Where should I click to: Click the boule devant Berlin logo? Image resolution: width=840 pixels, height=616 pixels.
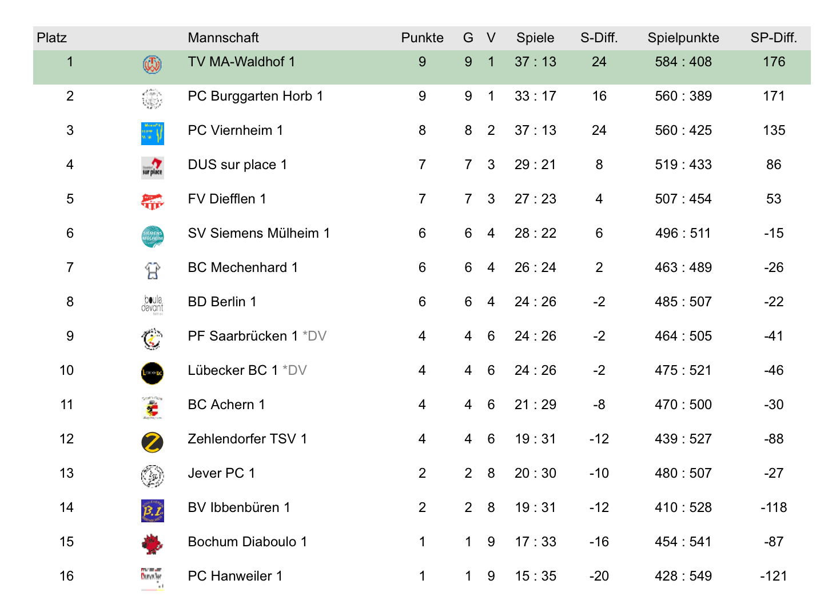click(152, 305)
